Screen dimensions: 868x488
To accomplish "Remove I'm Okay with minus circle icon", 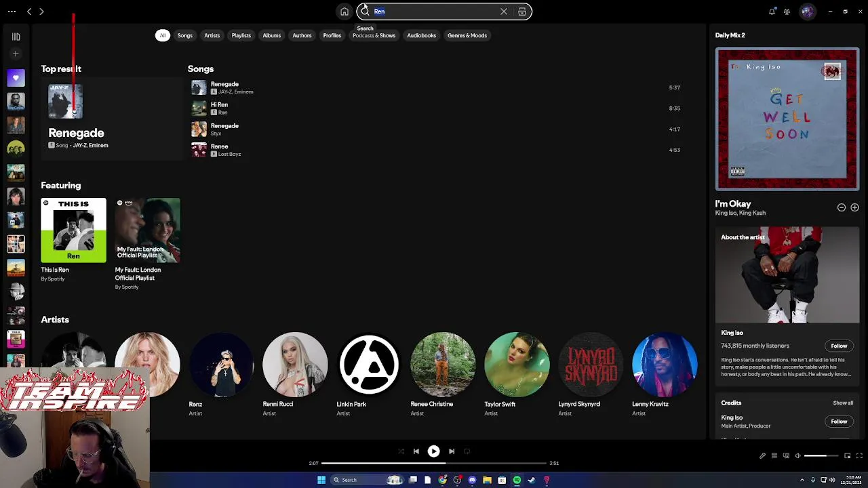I will click(x=842, y=207).
